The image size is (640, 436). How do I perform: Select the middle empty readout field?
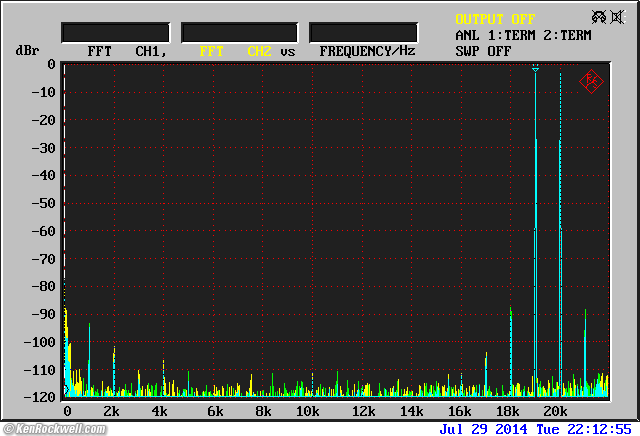coord(240,32)
